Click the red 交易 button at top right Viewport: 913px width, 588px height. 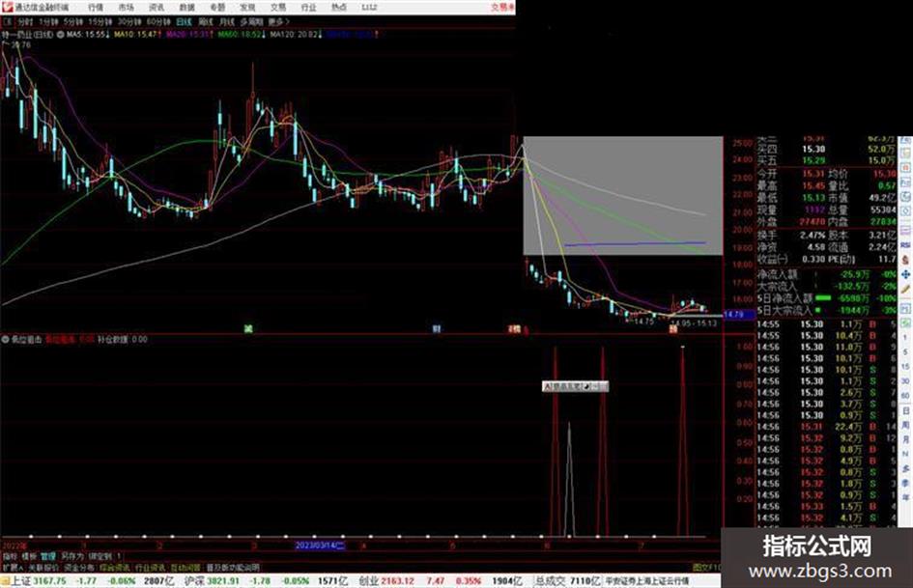pyautogui.click(x=502, y=7)
